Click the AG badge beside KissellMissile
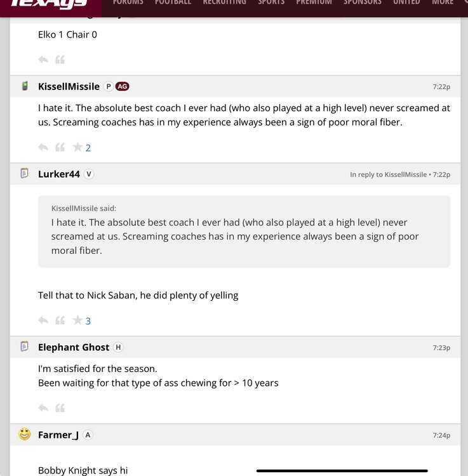The image size is (468, 476). coord(122,86)
